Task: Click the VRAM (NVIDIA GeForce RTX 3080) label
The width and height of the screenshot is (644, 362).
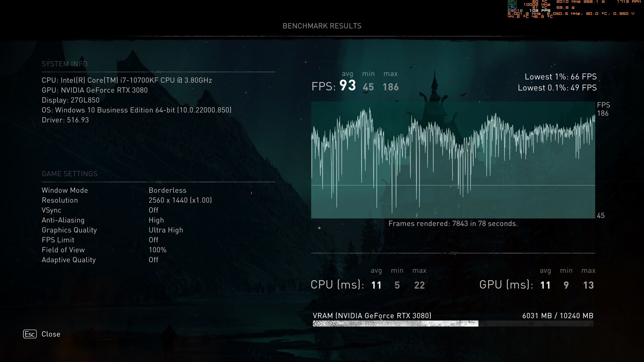Action: click(x=372, y=316)
